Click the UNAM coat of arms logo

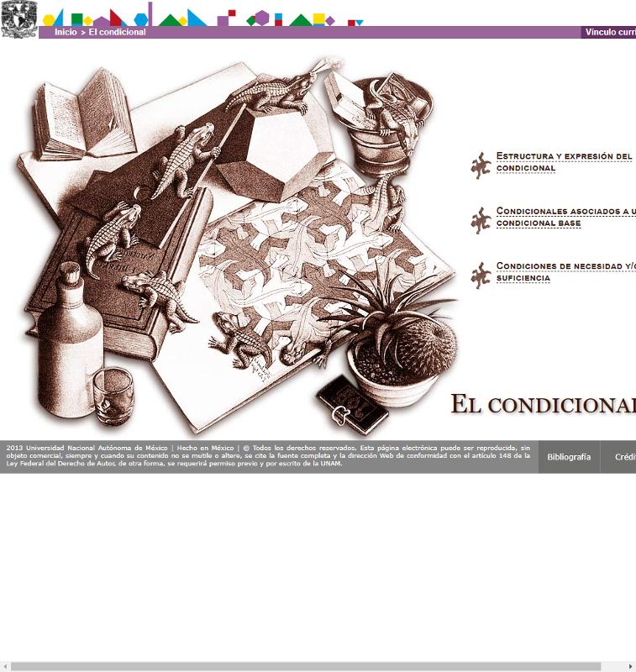click(x=18, y=19)
